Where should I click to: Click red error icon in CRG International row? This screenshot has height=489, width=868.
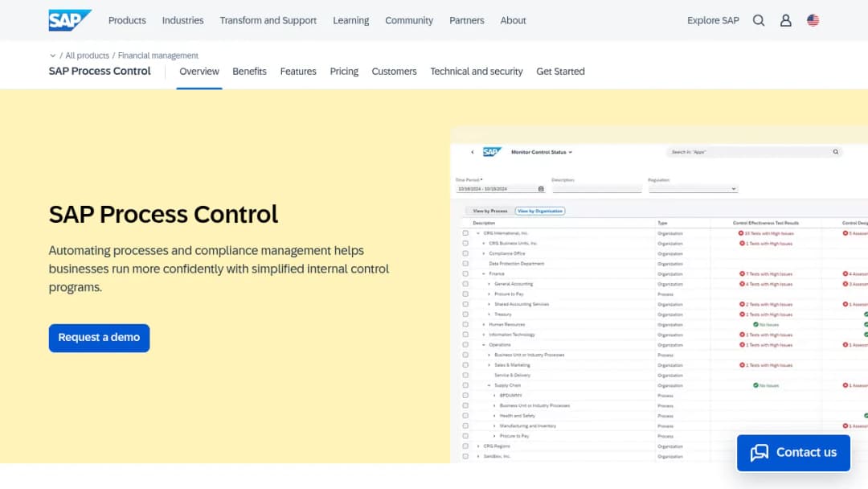click(x=741, y=233)
